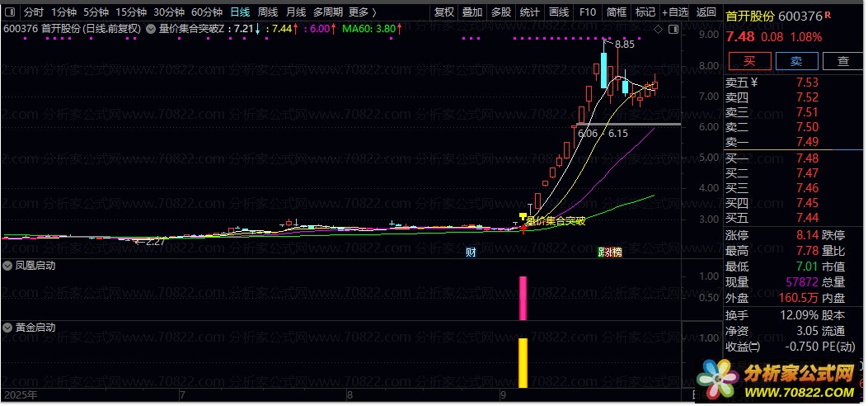868x406 pixels.
Task: Click the 6.06 - 6.15 gap label
Action: click(x=603, y=133)
